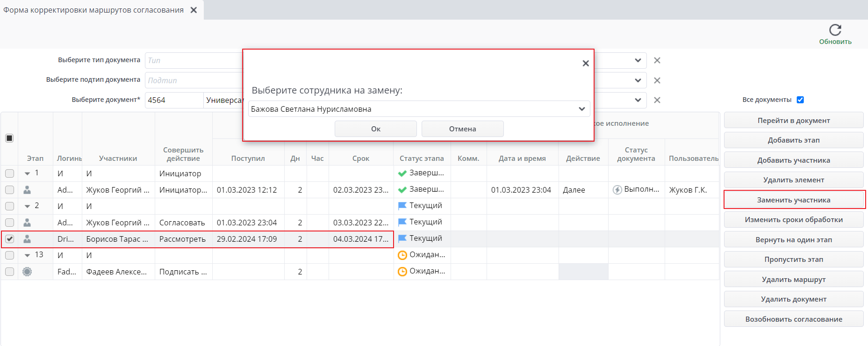The image size is (868, 346).
Task: Open the replacement employee dropdown list
Action: click(x=581, y=109)
